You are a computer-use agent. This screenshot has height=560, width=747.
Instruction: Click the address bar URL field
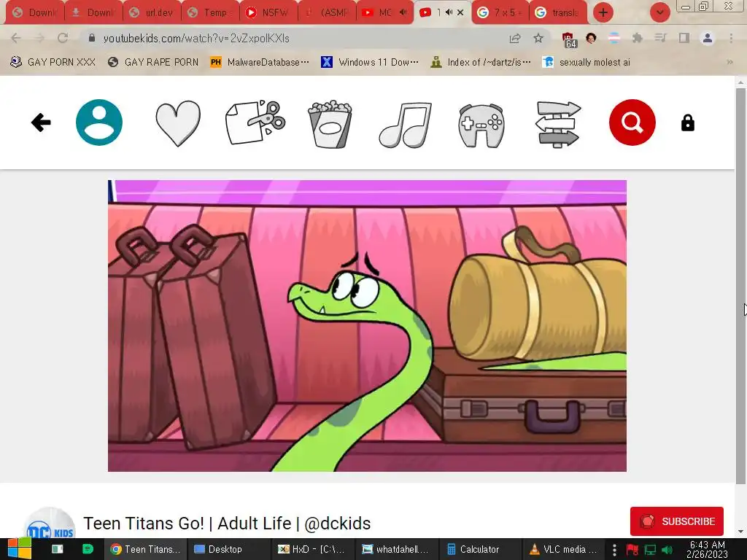pos(300,38)
